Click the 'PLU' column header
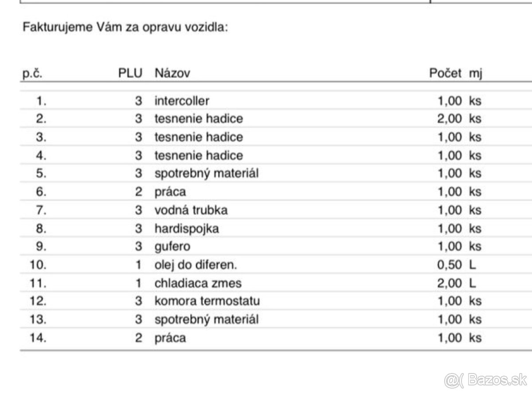This screenshot has width=532, height=393. pyautogui.click(x=130, y=73)
